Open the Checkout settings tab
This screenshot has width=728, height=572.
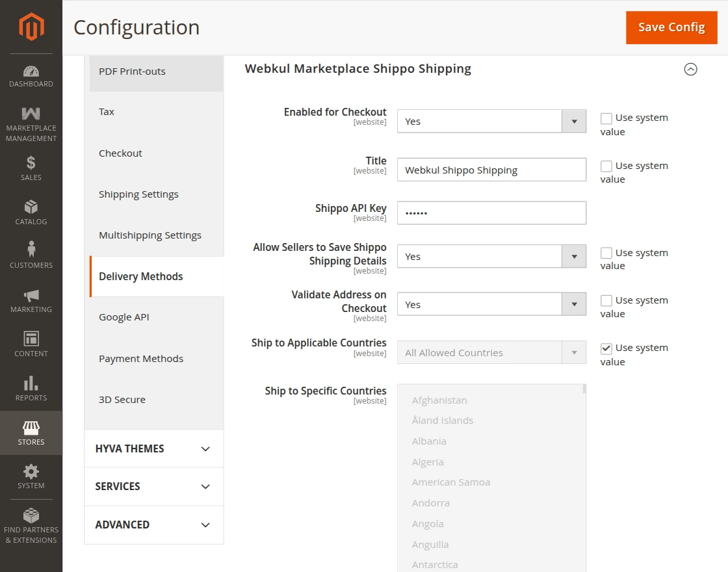[x=157, y=153]
